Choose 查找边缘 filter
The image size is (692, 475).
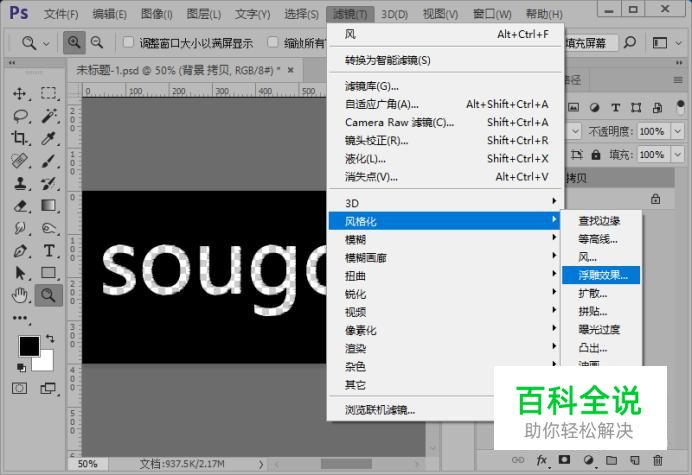(x=601, y=221)
